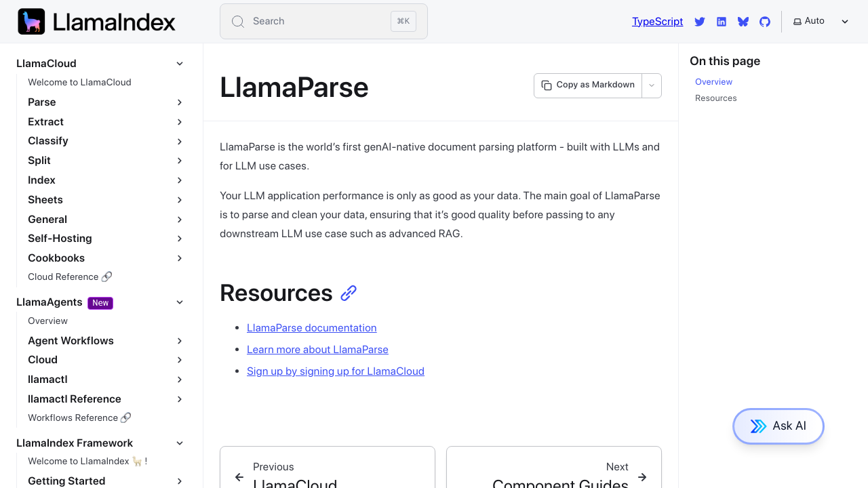The image size is (868, 488).
Task: Click the Ask AI chevrons icon
Action: click(x=758, y=426)
